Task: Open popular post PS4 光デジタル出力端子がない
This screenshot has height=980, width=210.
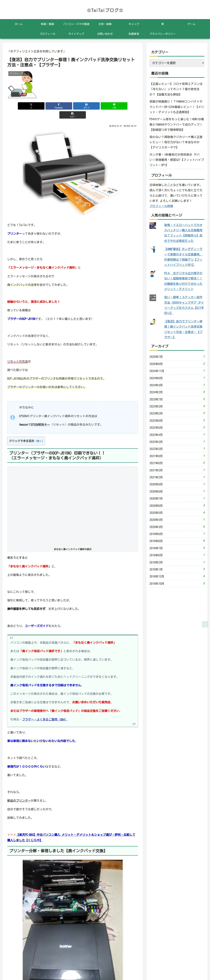Action: 184,281
